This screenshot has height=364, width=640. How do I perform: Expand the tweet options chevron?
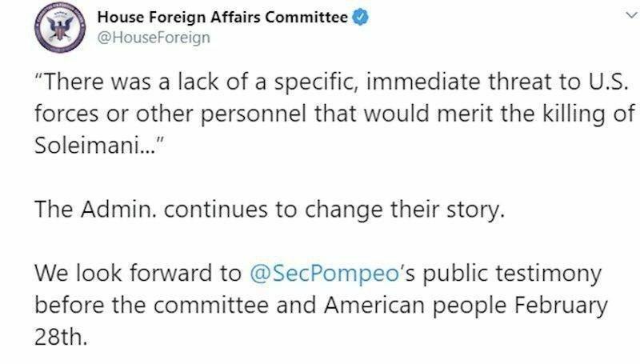pos(632,16)
